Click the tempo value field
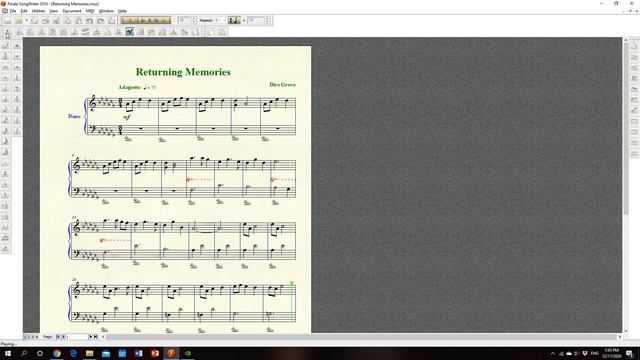 [x=256, y=20]
